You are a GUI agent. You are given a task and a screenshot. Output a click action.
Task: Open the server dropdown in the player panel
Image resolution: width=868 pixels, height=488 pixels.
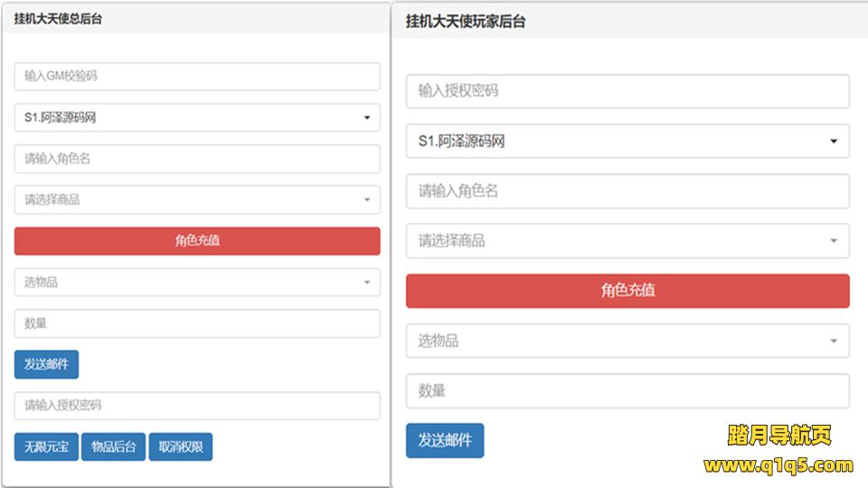coord(627,141)
